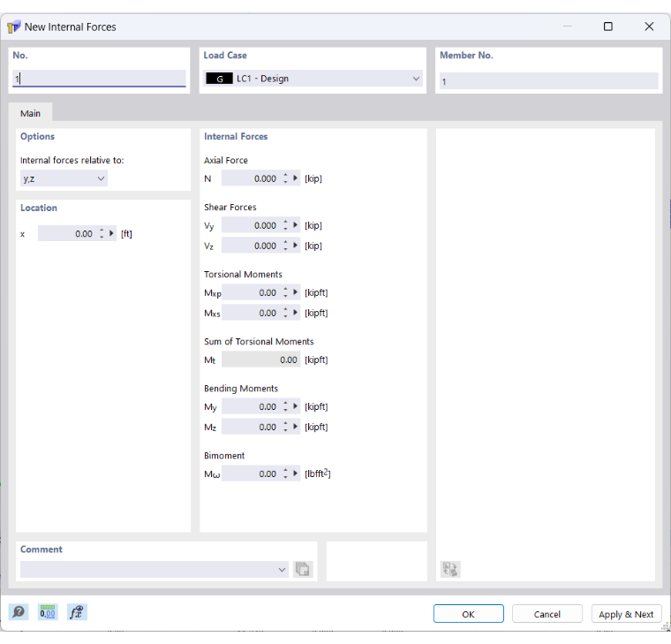
Task: Click the spinner arrows for Mω
Action: pos(285,474)
